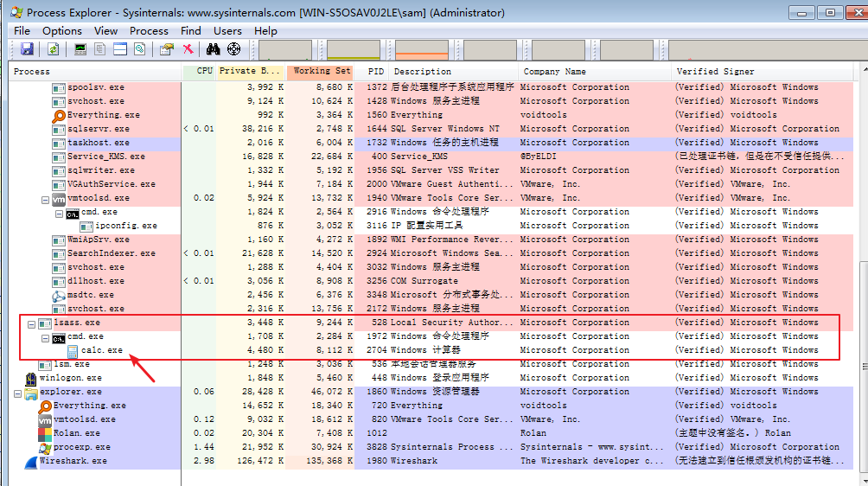Sort by the Private Bytes column header

click(251, 72)
